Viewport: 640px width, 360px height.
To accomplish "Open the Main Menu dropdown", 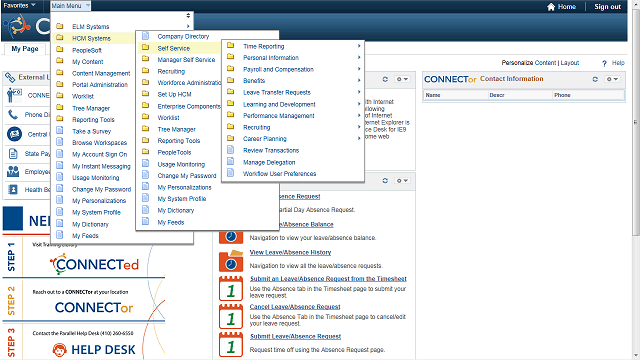I will [x=70, y=6].
